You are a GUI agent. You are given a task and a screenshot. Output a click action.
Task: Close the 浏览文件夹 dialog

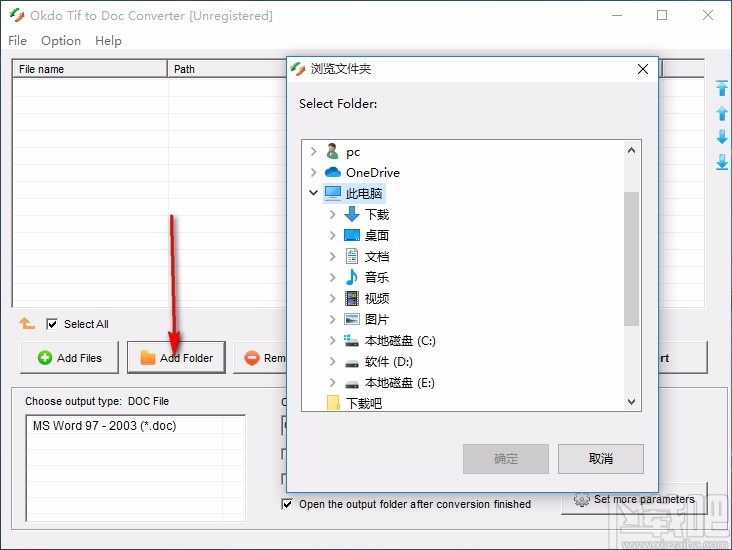tap(643, 69)
